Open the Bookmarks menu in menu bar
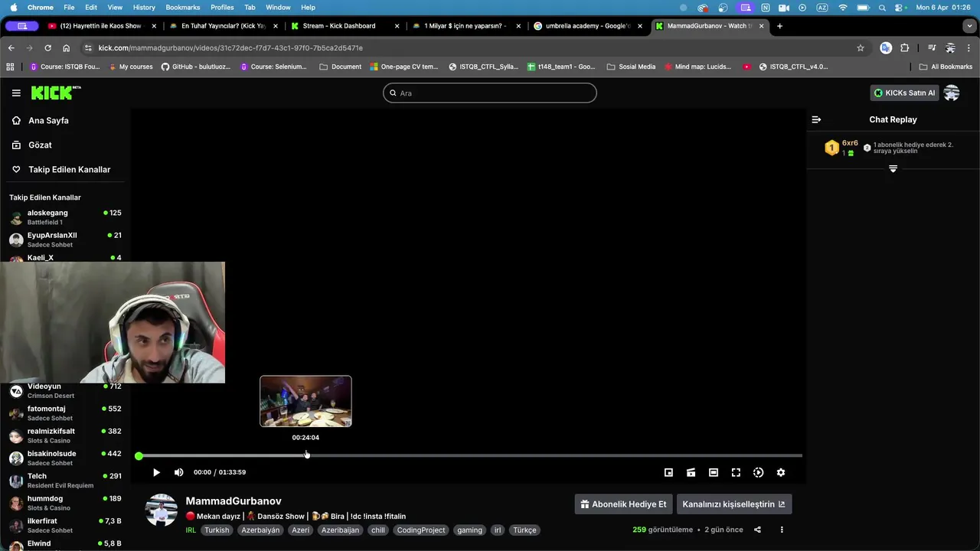The height and width of the screenshot is (551, 980). point(182,7)
